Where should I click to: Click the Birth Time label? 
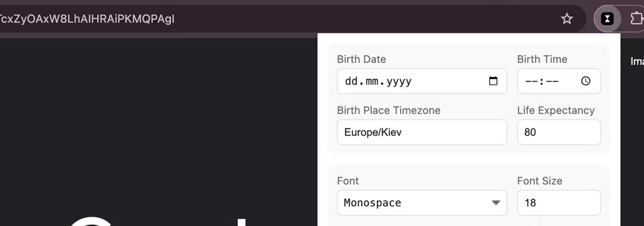click(542, 59)
